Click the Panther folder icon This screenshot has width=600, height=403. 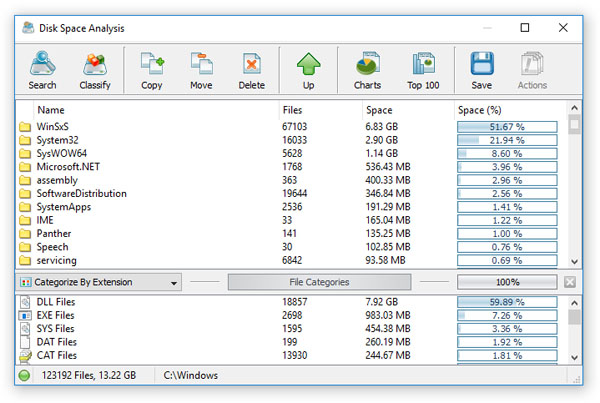(25, 233)
